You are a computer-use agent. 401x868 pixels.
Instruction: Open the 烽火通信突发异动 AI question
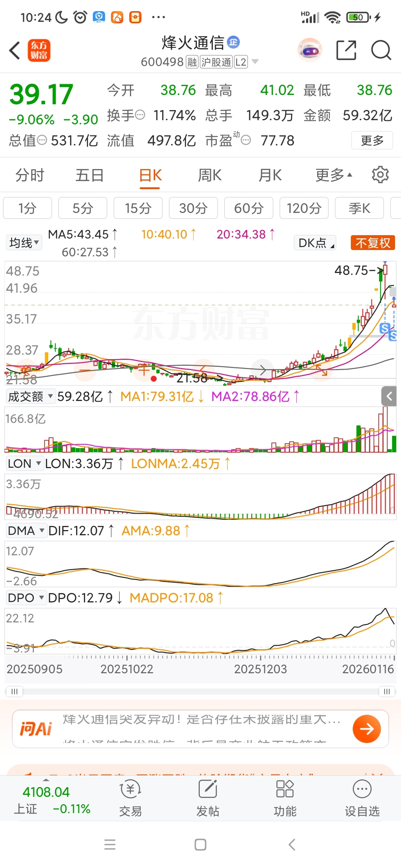click(201, 720)
